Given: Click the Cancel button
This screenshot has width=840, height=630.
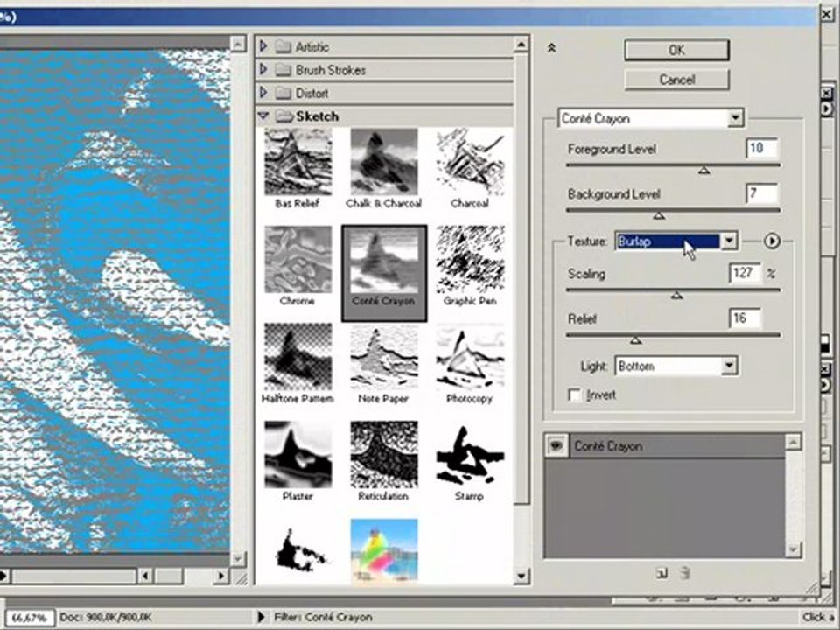Looking at the screenshot, I should [676, 80].
